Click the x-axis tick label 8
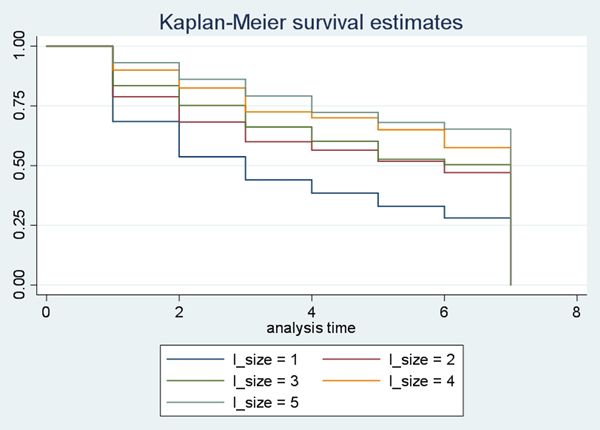This screenshot has height=430, width=600. (x=577, y=311)
